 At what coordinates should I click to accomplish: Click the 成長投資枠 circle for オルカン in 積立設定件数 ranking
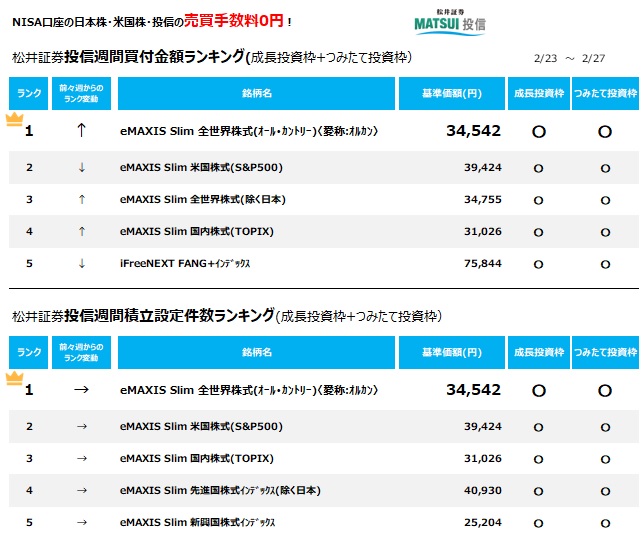[538, 391]
